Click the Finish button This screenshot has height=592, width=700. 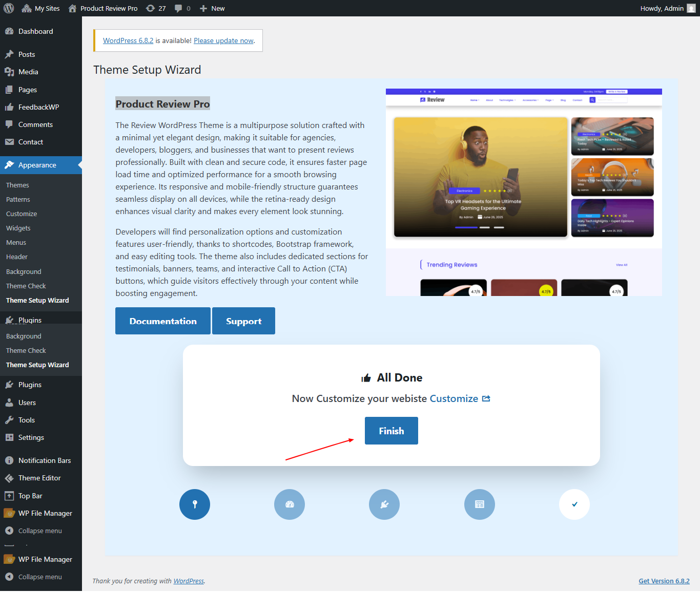pos(392,431)
